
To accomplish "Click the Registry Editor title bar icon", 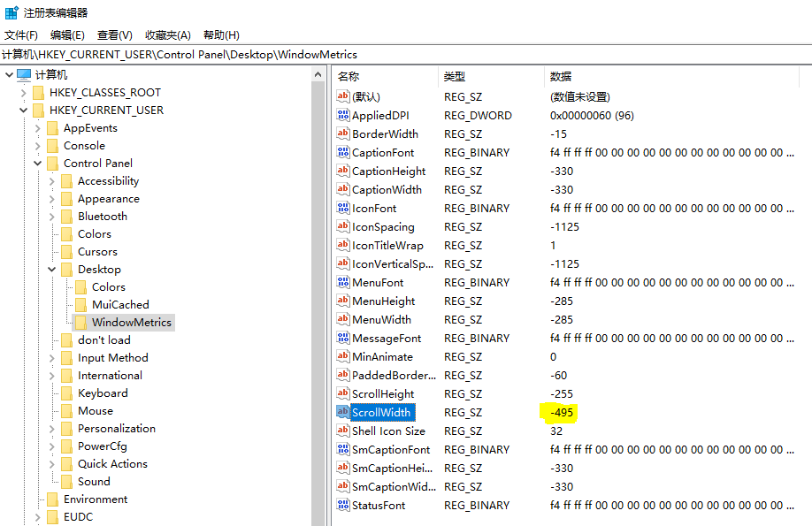I will [x=11, y=12].
